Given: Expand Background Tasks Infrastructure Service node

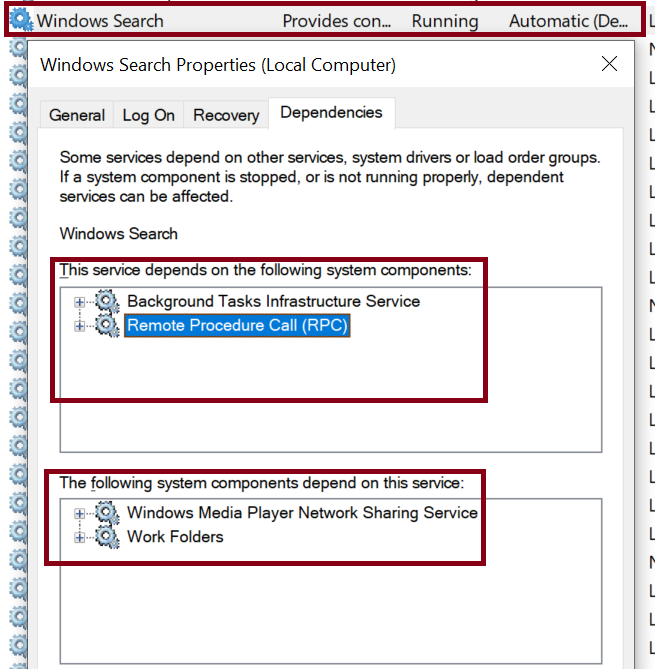Looking at the screenshot, I should click(79, 302).
